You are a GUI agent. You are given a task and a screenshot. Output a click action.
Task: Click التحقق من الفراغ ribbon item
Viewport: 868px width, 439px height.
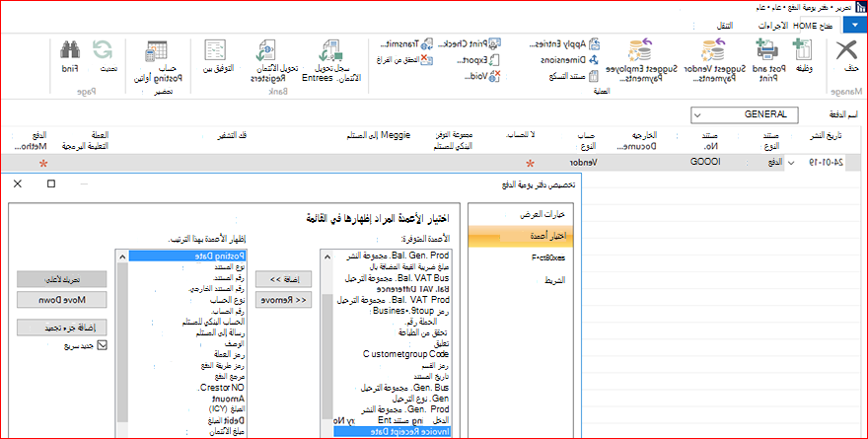[x=404, y=60]
